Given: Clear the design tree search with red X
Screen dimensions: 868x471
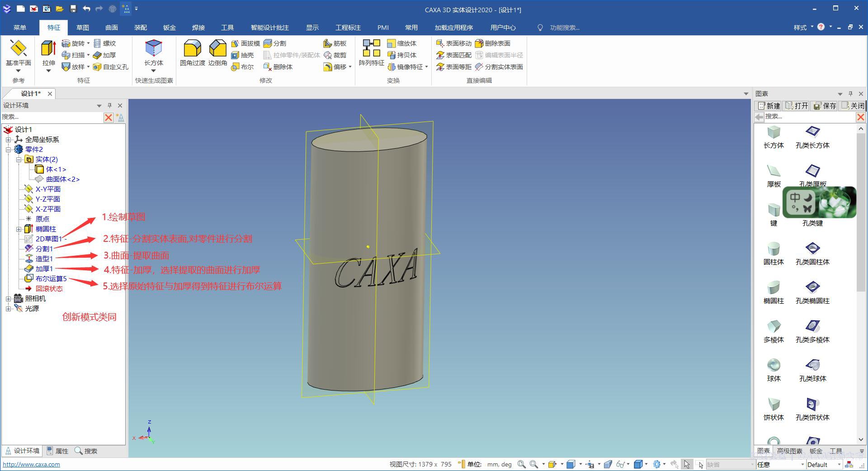Looking at the screenshot, I should click(x=108, y=118).
